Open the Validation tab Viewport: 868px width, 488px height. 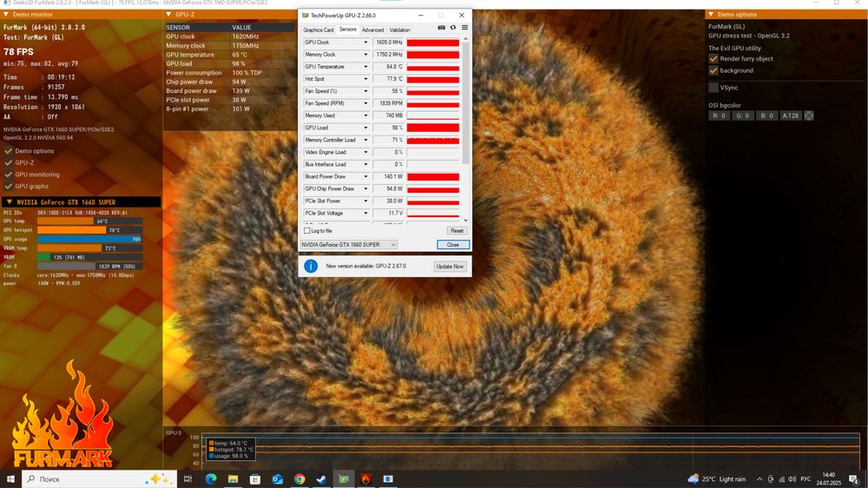click(x=399, y=30)
